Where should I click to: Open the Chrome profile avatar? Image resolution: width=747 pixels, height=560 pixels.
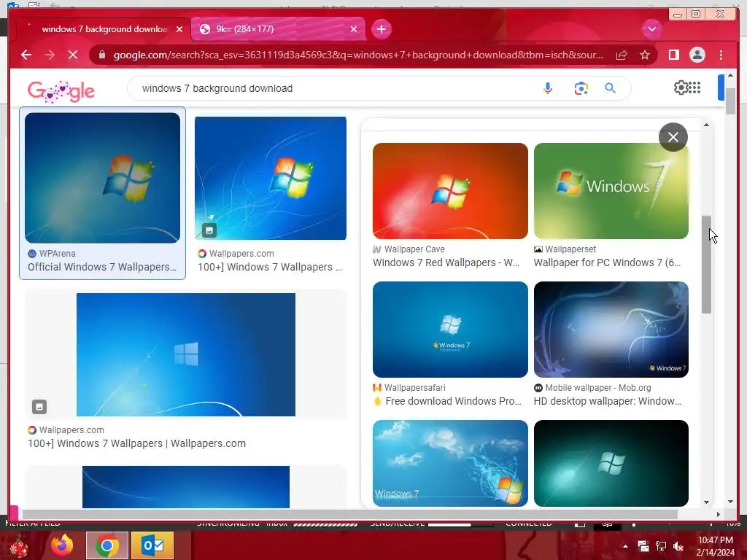click(x=697, y=55)
